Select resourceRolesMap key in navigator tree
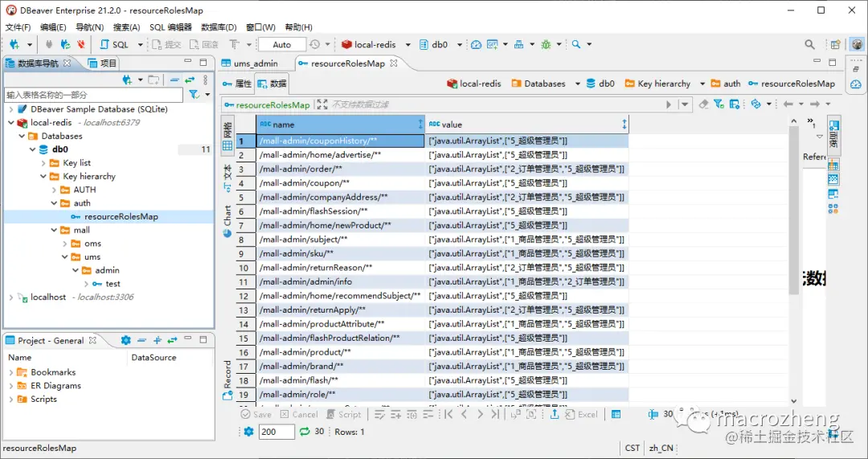The width and height of the screenshot is (868, 459). [121, 216]
